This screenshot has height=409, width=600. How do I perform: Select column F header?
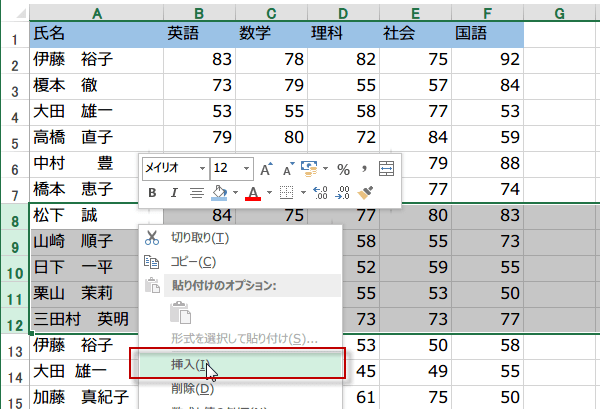pos(487,14)
